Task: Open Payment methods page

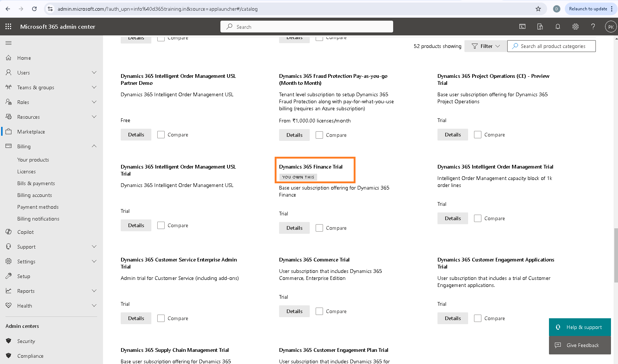Action: (x=38, y=207)
